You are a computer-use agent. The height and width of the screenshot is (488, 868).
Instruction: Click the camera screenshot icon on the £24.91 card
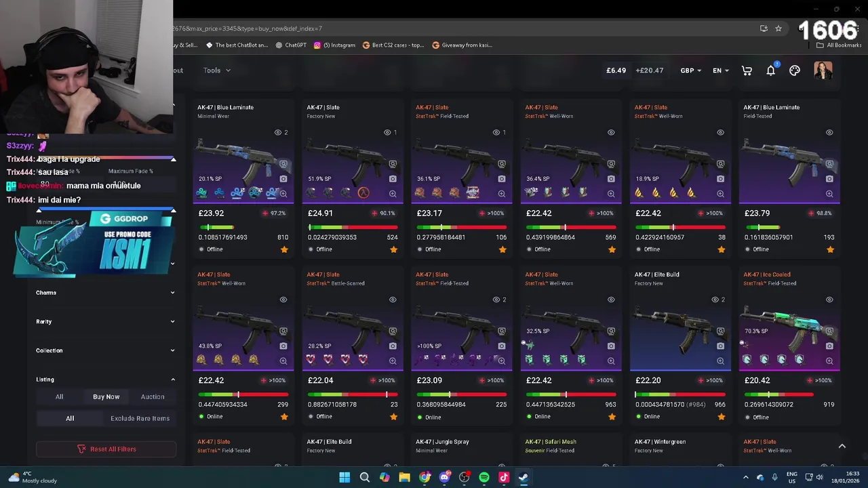tap(393, 179)
